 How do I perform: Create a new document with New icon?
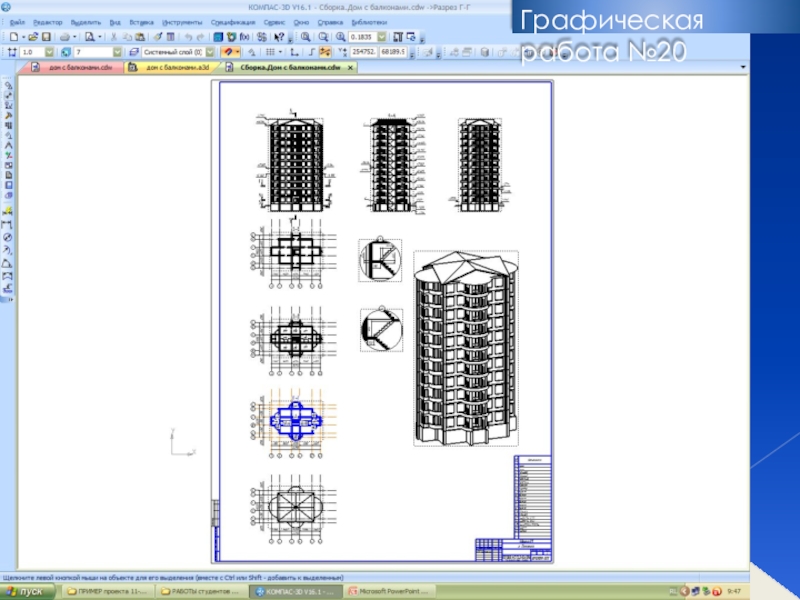pos(14,37)
